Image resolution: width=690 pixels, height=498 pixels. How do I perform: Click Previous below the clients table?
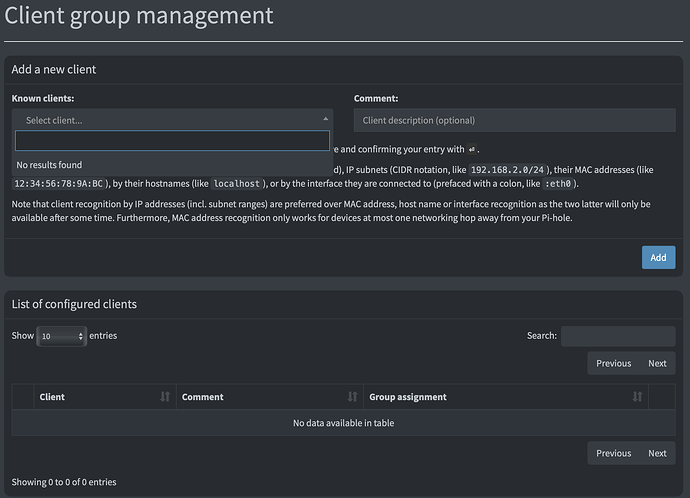pos(613,453)
